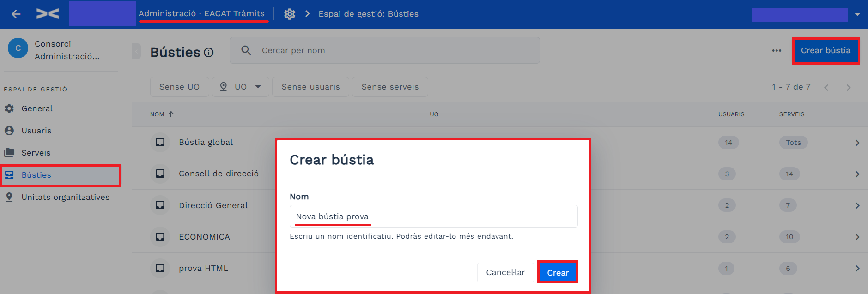Open the three-dots more options menu
The image size is (868, 294).
pos(777,51)
